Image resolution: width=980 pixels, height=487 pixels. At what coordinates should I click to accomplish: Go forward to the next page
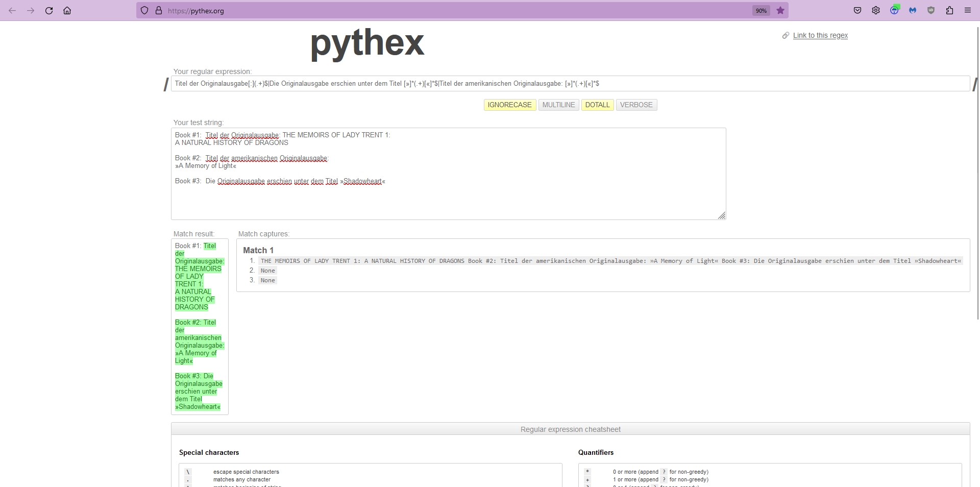(31, 11)
